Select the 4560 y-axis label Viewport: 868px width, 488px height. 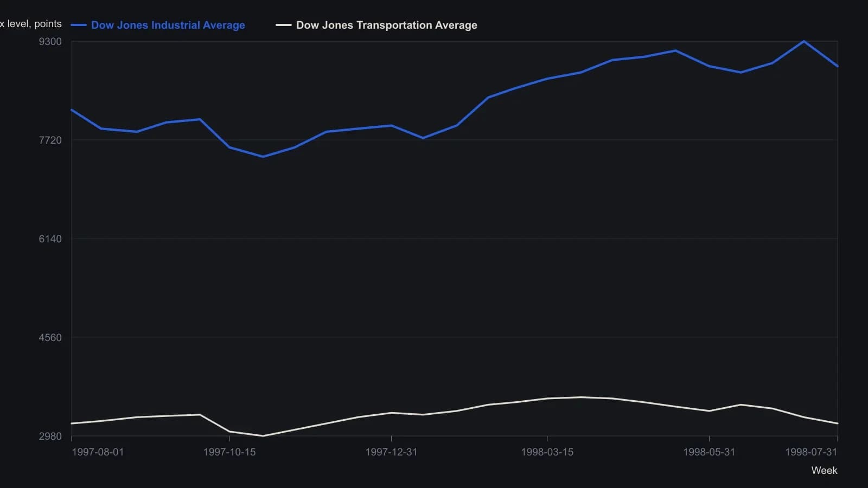[x=50, y=338]
